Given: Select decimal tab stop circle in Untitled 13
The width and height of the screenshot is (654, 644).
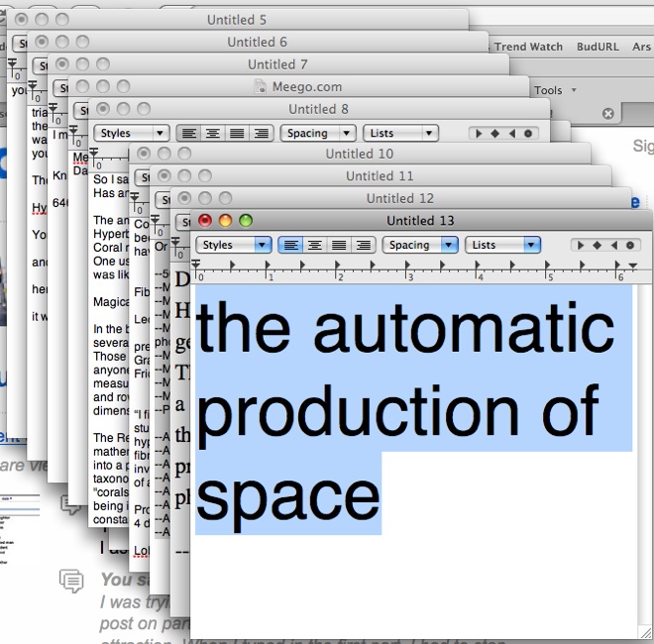Looking at the screenshot, I should 629,245.
